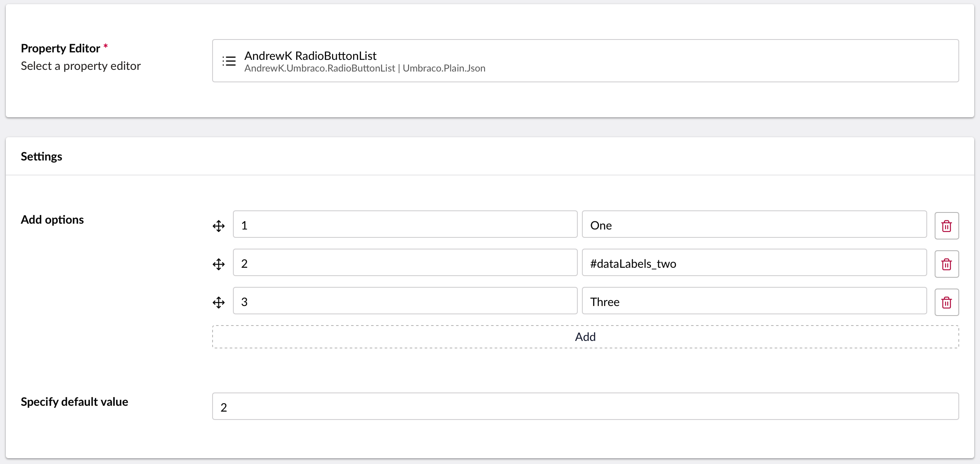
Task: Open the AndrewK RadioButtonList property editor picker
Action: 585,61
